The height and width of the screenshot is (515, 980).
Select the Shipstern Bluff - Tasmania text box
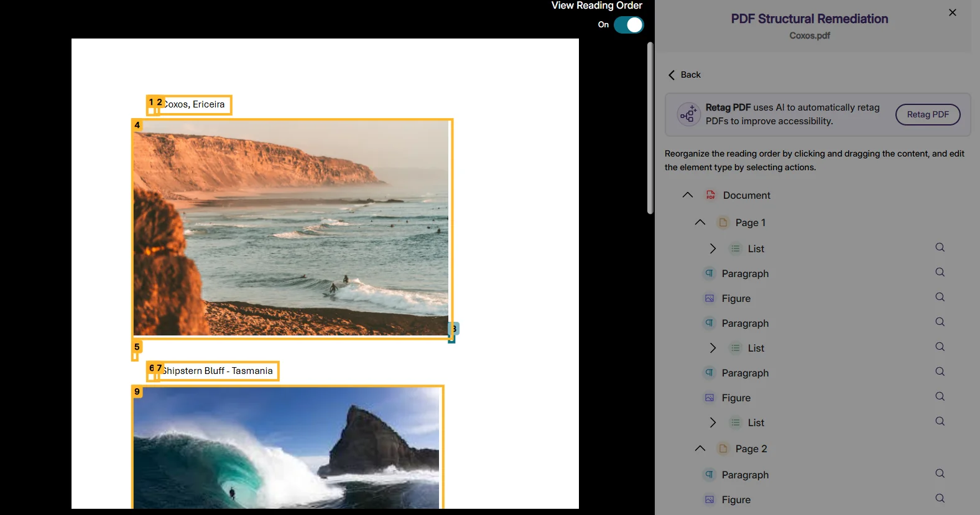[x=218, y=371]
